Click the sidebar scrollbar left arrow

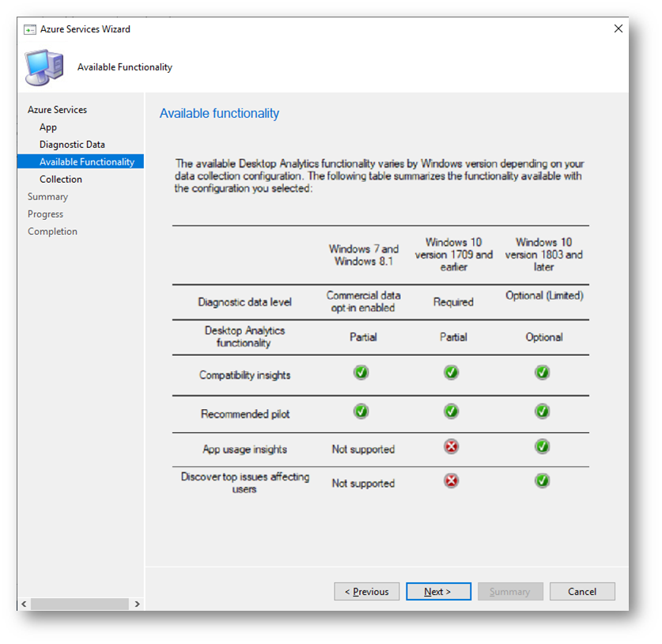click(24, 604)
